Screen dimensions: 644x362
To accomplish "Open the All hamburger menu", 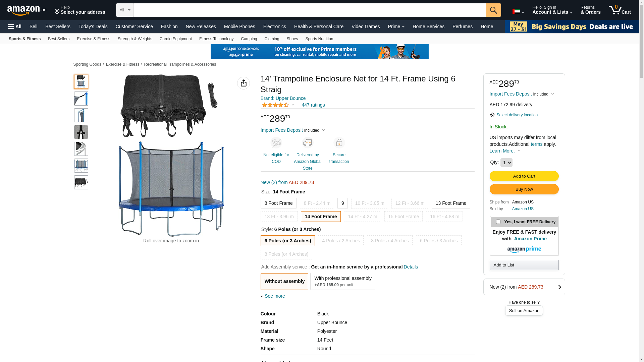I will click(15, 26).
